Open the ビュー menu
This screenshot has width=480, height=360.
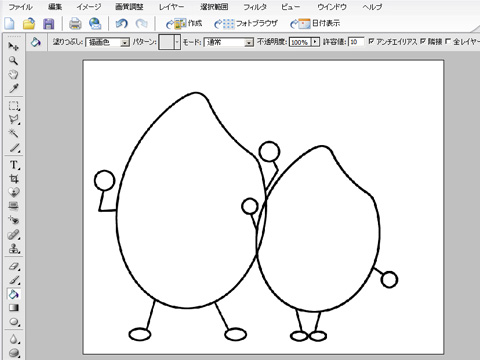pos(291,7)
